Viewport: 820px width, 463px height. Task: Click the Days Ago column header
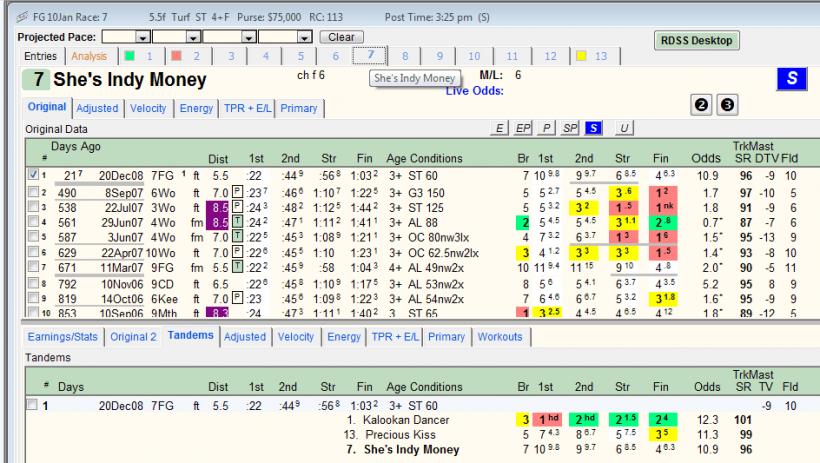[75, 146]
